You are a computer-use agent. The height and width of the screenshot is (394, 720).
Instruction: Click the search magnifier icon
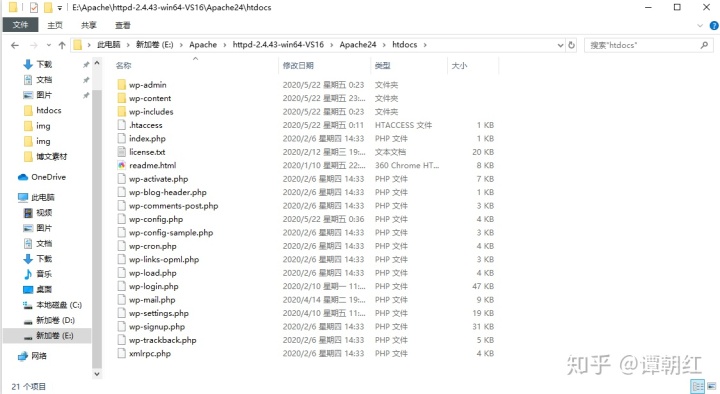[x=704, y=45]
